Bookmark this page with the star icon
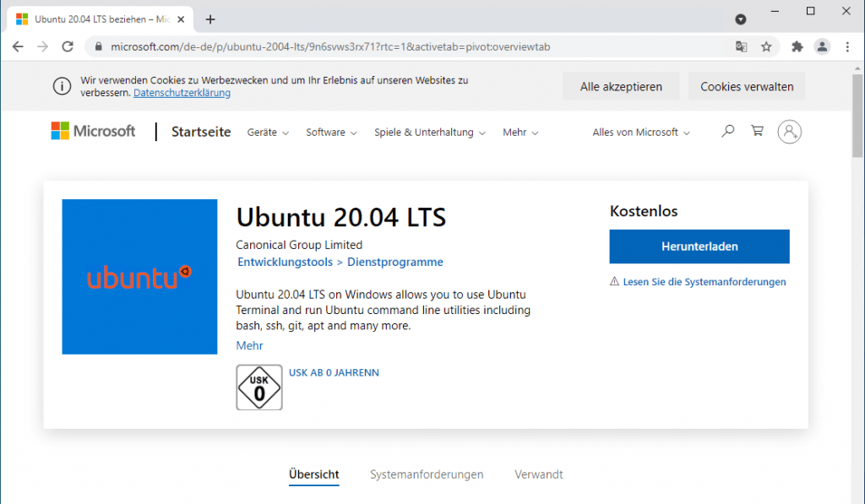 (766, 47)
